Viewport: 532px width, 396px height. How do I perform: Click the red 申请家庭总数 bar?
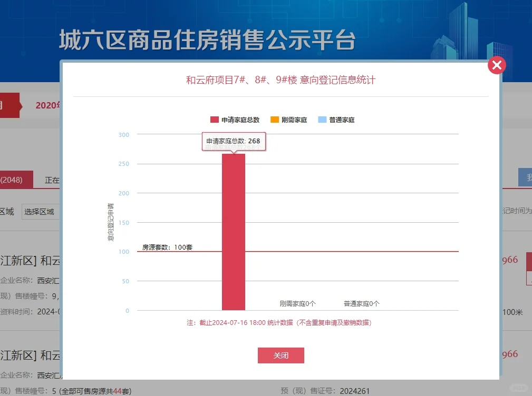[x=234, y=232]
